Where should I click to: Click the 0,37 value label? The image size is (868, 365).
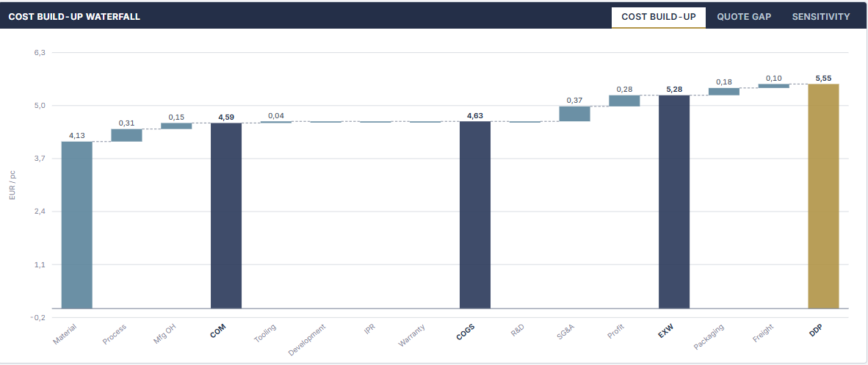click(x=574, y=101)
